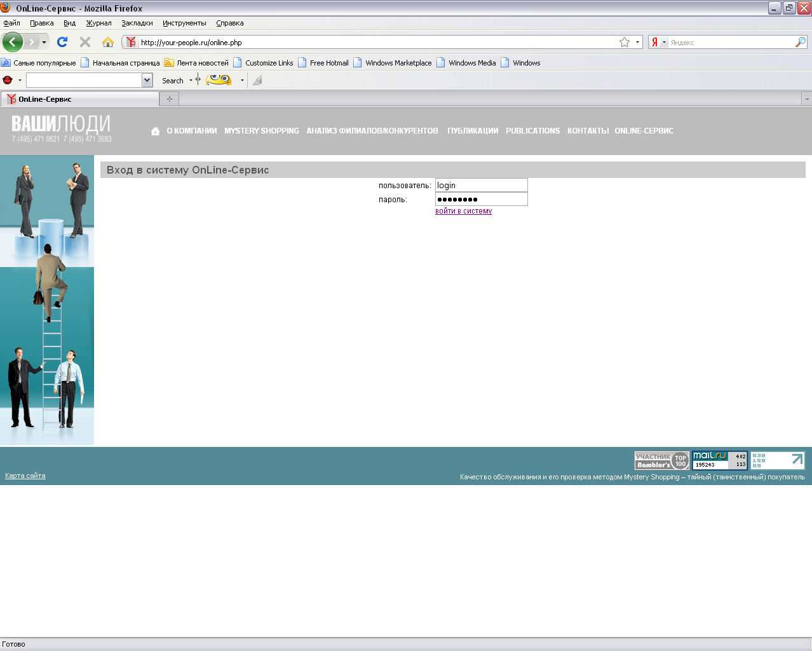
Task: Open the Инструменты menu
Action: (184, 23)
